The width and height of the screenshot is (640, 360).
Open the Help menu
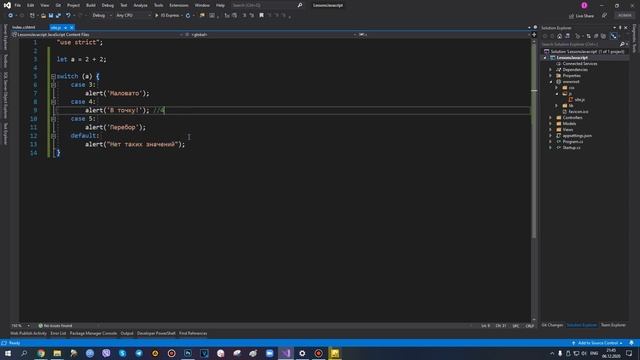[x=220, y=5]
